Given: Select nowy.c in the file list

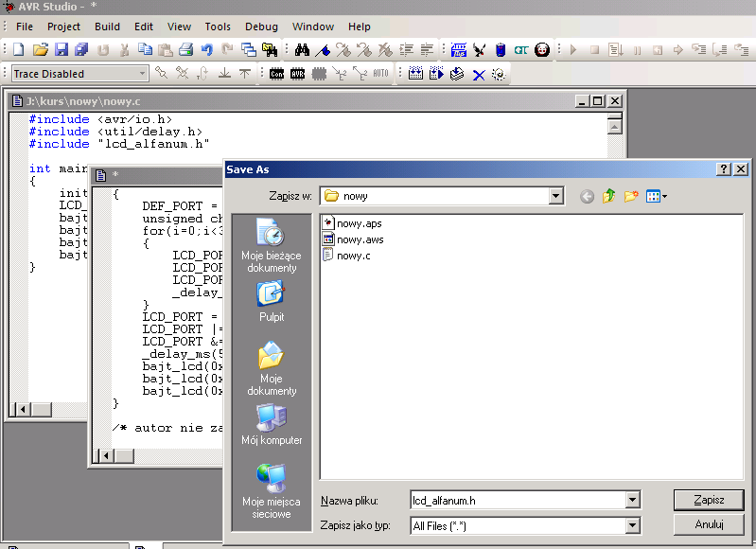Looking at the screenshot, I should click(349, 256).
